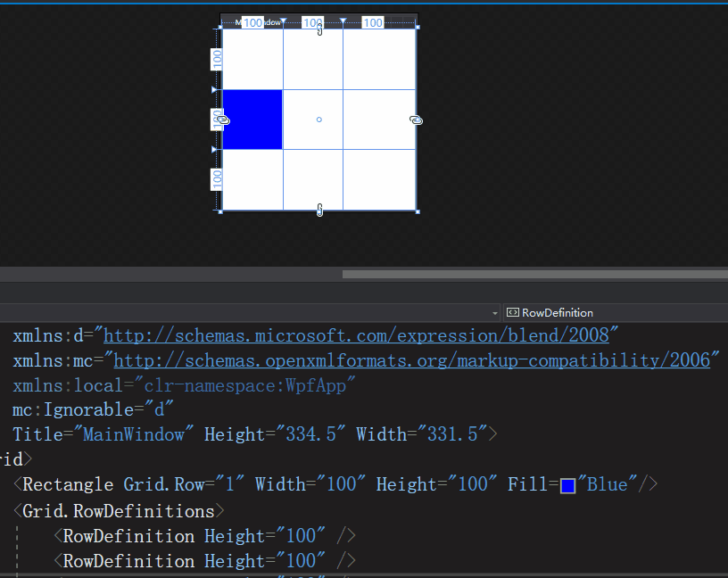Click the Grid.RowDefinitions opening tag
The image size is (728, 578).
point(119,511)
